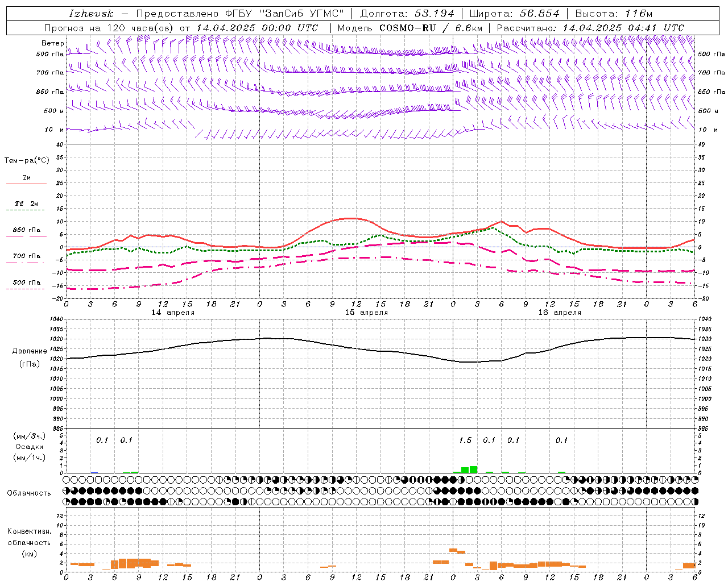
Task: Click the 'Осадки' precipitation label
Action: point(30,447)
